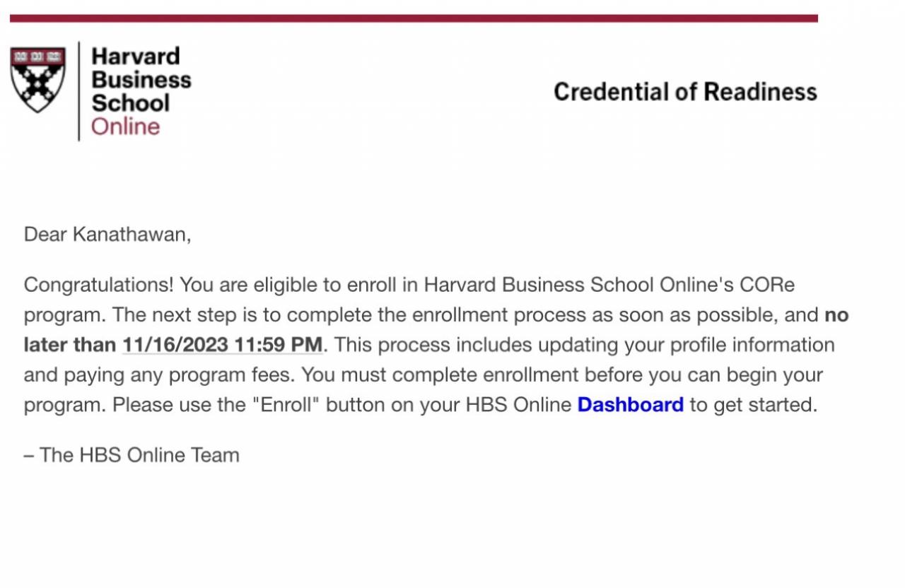The image size is (905, 588).
Task: Click the Harvard shield crest logo
Action: tap(37, 80)
